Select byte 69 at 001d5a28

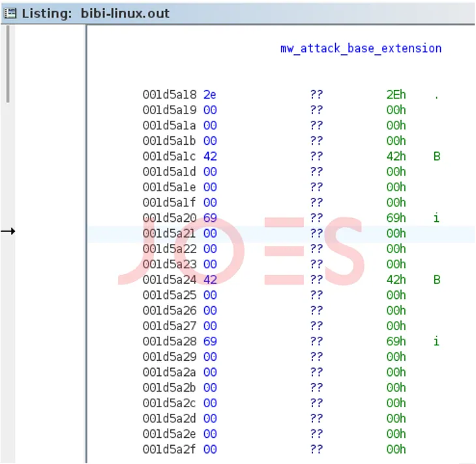210,341
